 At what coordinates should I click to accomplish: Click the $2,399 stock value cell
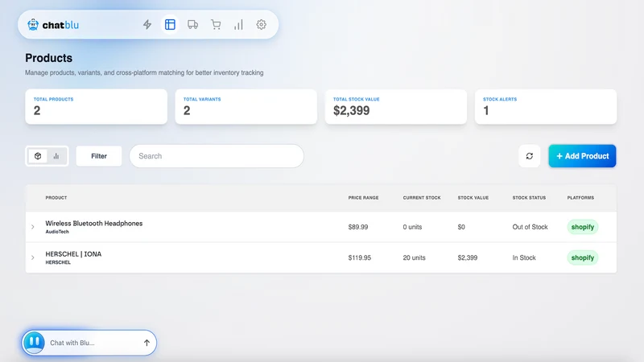[468, 257]
